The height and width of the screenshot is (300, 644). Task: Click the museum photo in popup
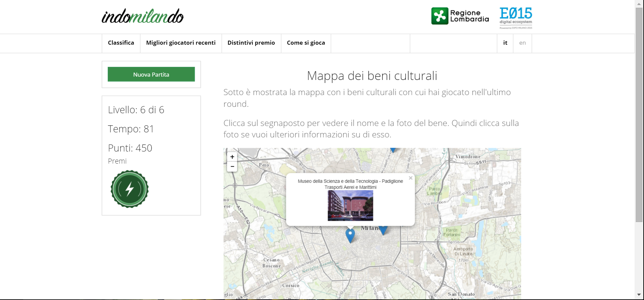click(x=350, y=205)
